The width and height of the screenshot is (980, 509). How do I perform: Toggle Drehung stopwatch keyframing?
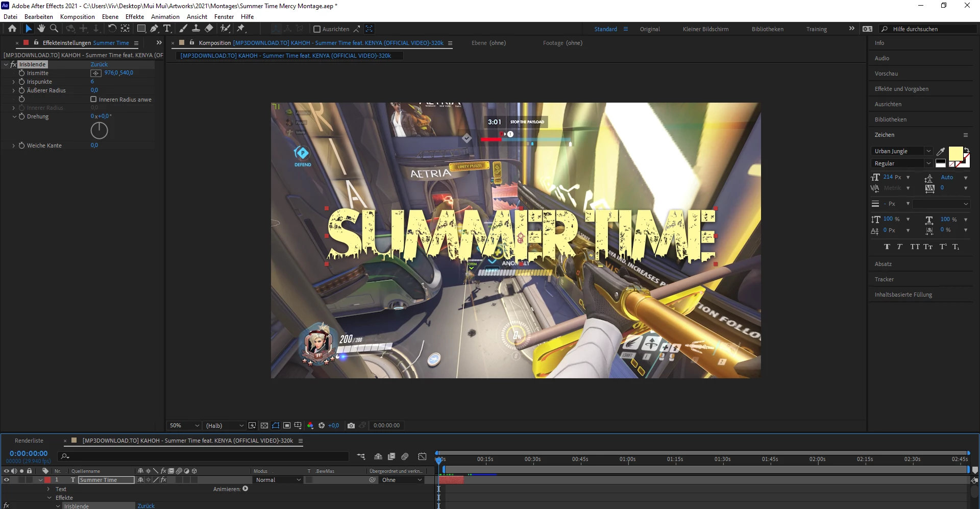pyautogui.click(x=21, y=116)
